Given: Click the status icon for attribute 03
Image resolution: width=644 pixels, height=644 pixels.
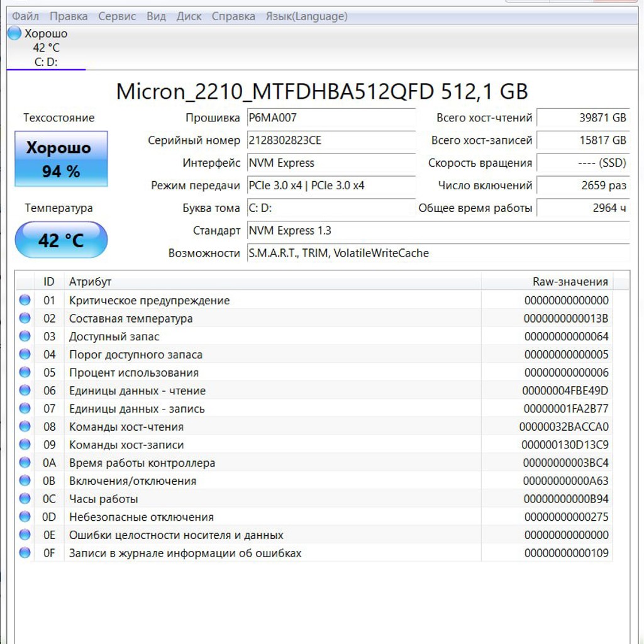Looking at the screenshot, I should [x=25, y=336].
